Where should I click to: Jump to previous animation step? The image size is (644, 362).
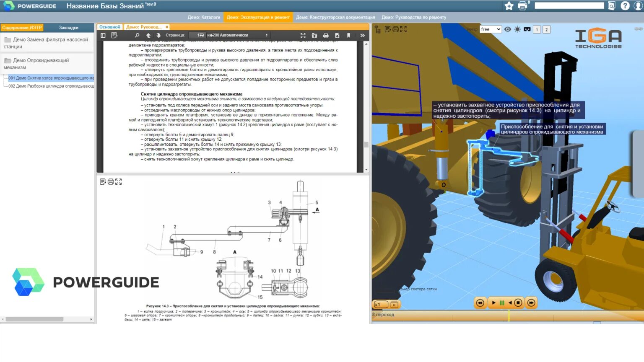click(x=480, y=303)
